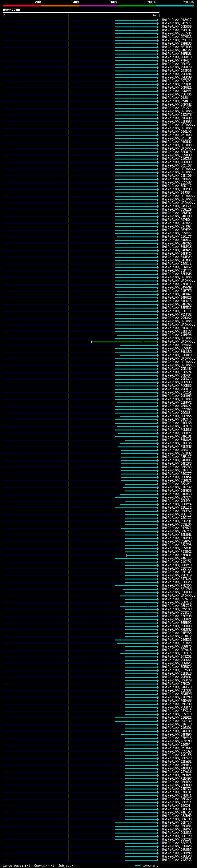
Task: Click hit label UniRef100_Q8W0E8
Action: pos(177,57)
